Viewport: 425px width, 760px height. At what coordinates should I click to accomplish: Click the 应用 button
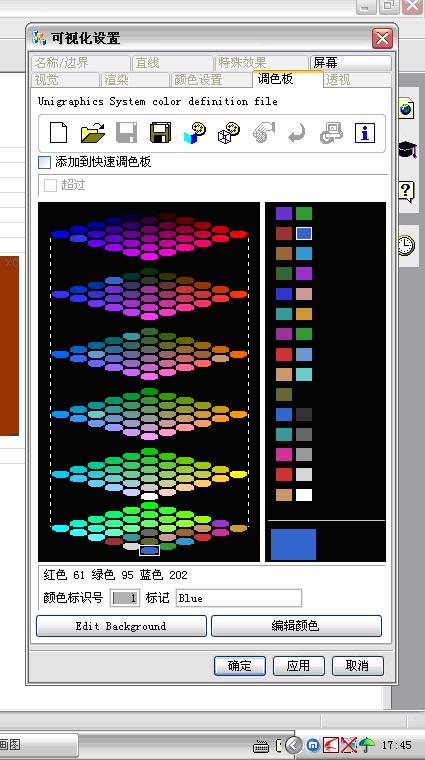(299, 666)
